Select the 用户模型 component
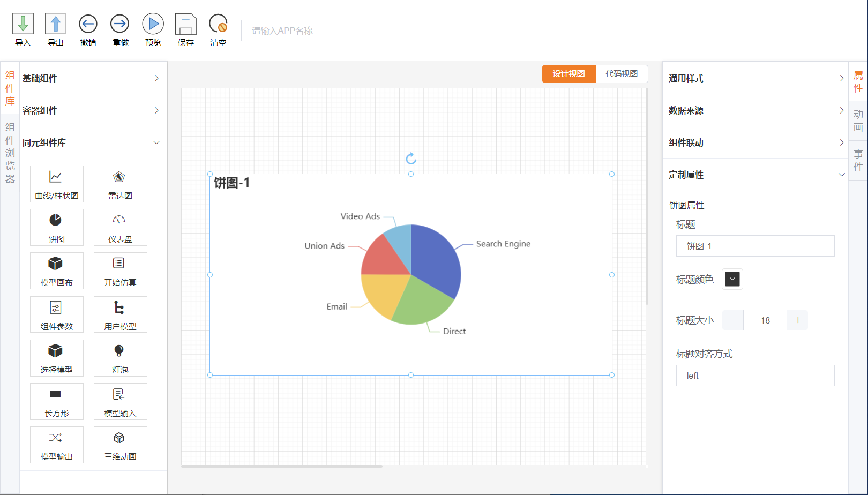The height and width of the screenshot is (495, 868). tap(120, 314)
